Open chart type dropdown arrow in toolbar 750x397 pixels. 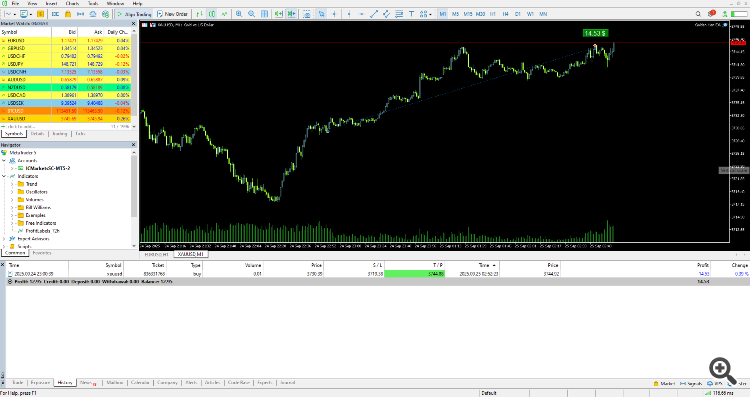point(15,14)
